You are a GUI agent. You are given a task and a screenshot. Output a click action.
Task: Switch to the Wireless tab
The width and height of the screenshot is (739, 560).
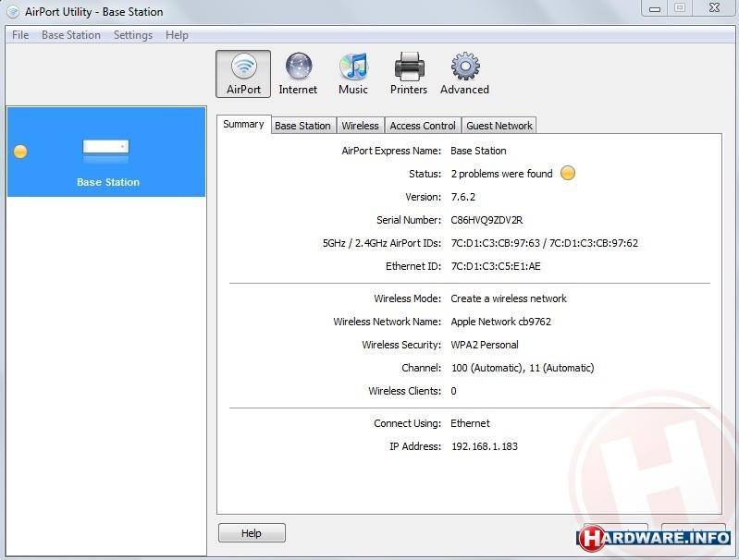(x=360, y=126)
